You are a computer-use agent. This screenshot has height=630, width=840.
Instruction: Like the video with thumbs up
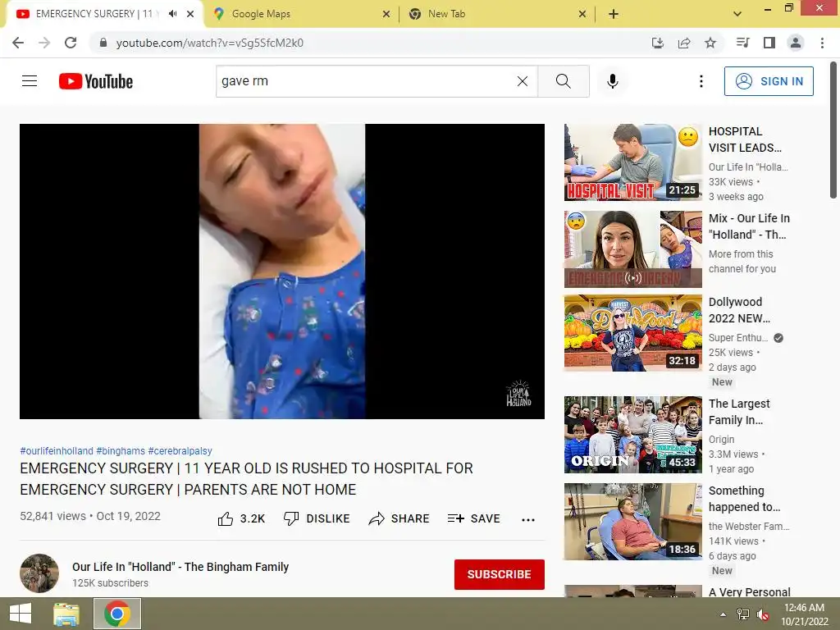tap(241, 518)
